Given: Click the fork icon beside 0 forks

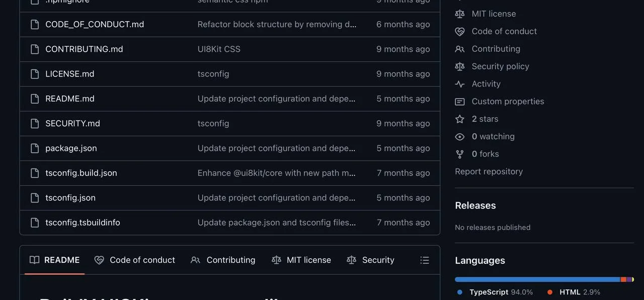Looking at the screenshot, I should point(459,154).
